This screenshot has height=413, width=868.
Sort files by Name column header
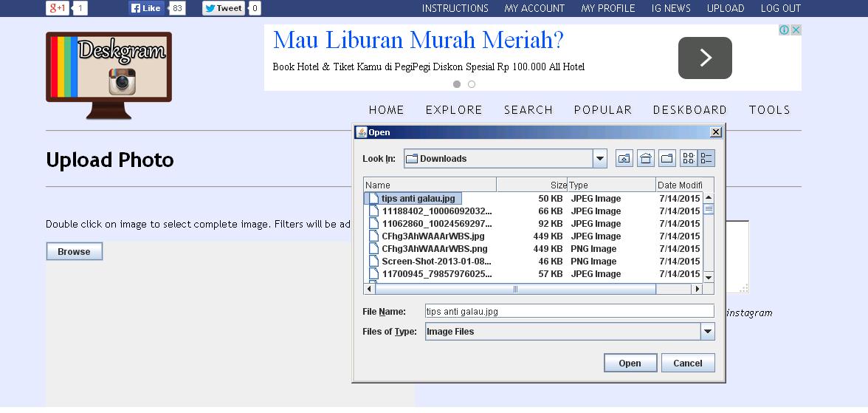click(430, 185)
